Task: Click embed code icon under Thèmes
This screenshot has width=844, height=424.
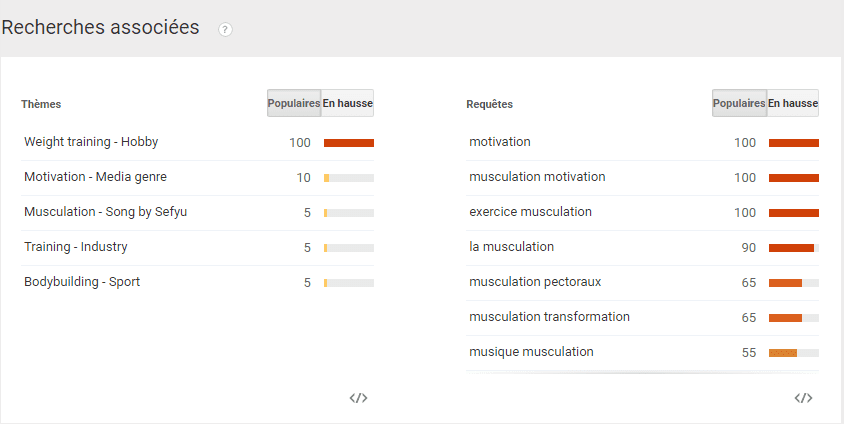Action: 358,398
